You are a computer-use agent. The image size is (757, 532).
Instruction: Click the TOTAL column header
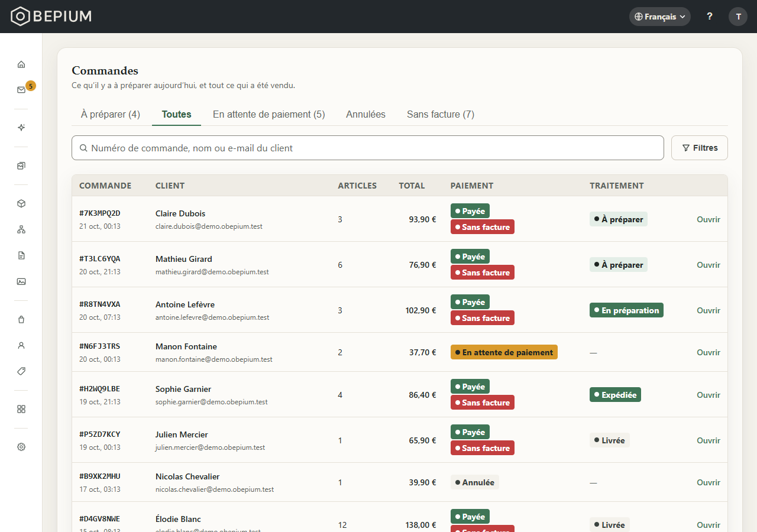[412, 186]
